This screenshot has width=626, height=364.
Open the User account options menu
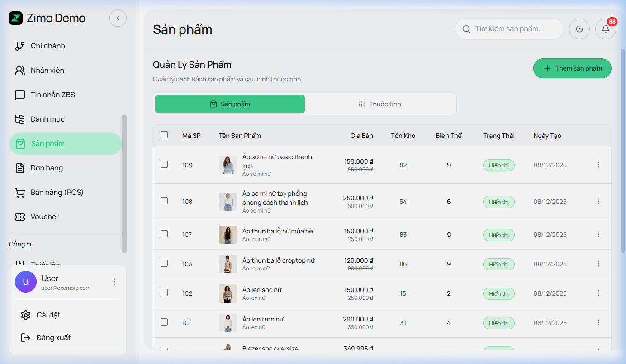[x=114, y=282]
